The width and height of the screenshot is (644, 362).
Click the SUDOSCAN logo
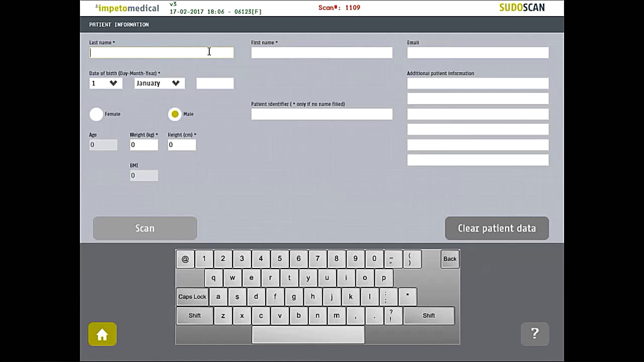(x=522, y=8)
